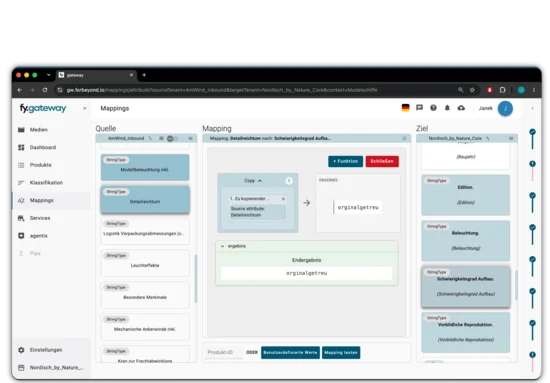Select the Leuchteffekte source attribute card

(x=145, y=263)
